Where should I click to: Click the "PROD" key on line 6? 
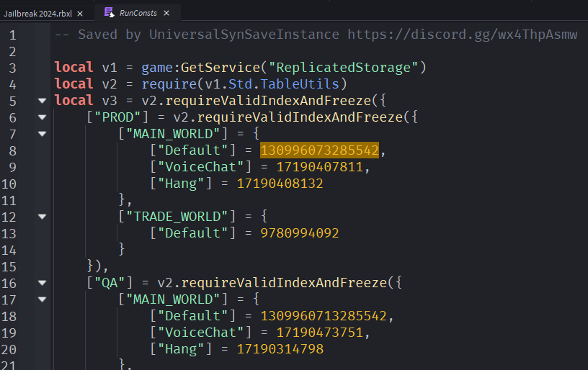[x=117, y=117]
